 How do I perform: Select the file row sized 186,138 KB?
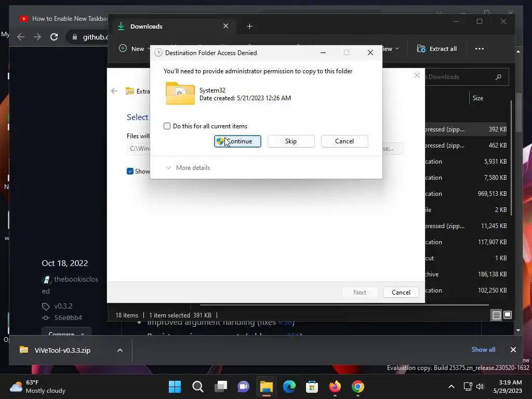point(466,274)
